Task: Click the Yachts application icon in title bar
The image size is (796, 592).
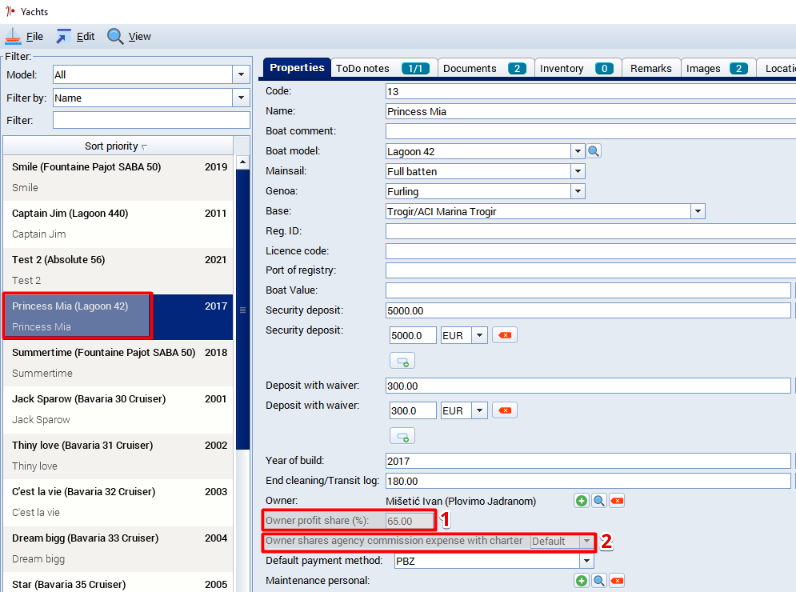Action: [x=10, y=11]
